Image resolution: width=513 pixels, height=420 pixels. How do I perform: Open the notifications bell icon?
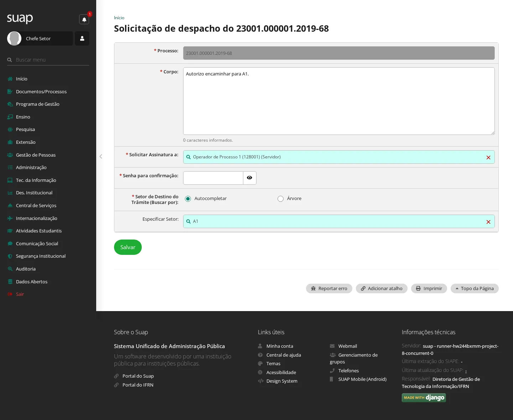84,20
